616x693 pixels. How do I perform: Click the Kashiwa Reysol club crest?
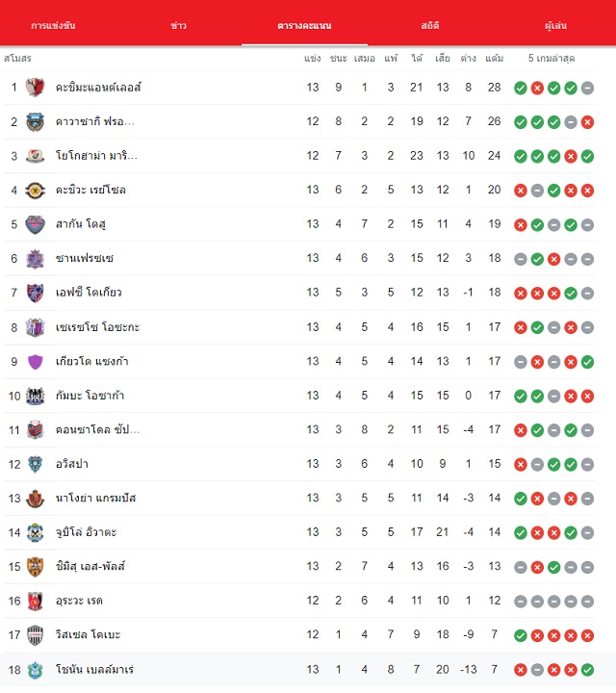pos(35,190)
